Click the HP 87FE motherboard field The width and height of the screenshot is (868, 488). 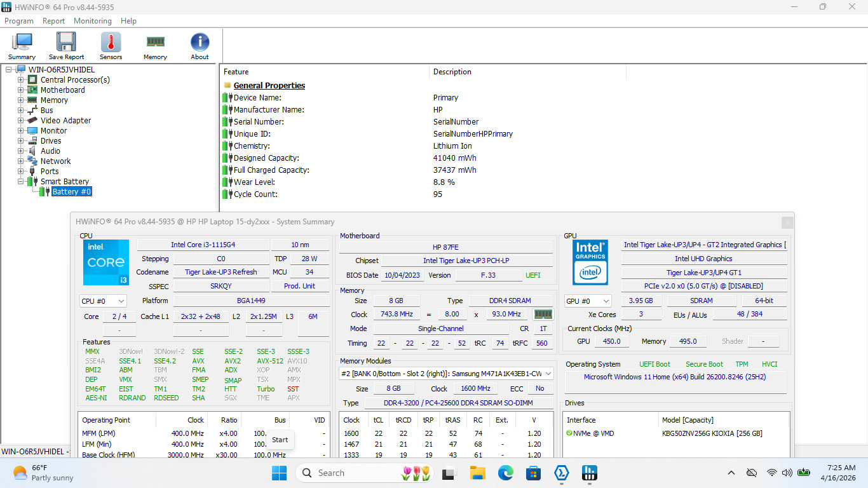[446, 247]
